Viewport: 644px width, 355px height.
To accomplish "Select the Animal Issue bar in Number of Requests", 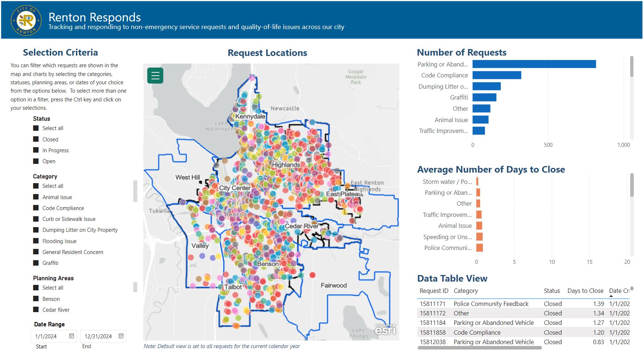I will pyautogui.click(x=480, y=120).
